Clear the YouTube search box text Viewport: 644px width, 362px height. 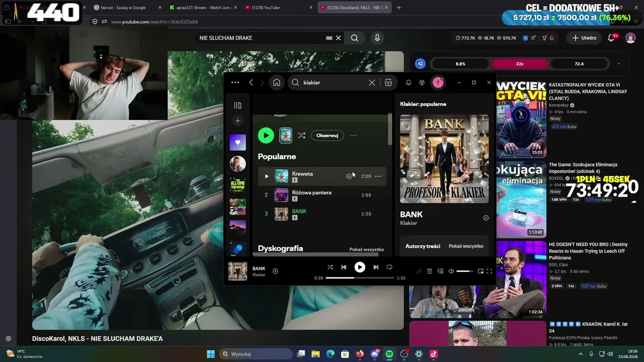339,38
